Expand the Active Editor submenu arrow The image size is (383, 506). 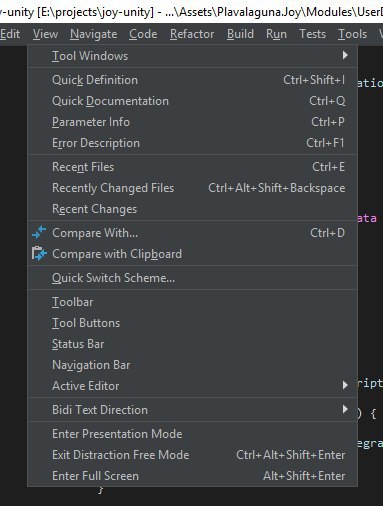pos(345,385)
